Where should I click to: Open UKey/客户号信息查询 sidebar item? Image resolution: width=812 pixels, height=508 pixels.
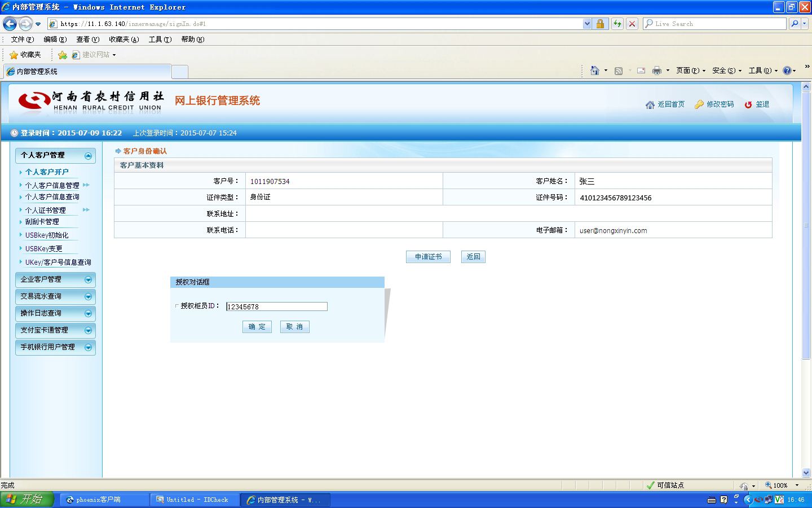pyautogui.click(x=58, y=262)
